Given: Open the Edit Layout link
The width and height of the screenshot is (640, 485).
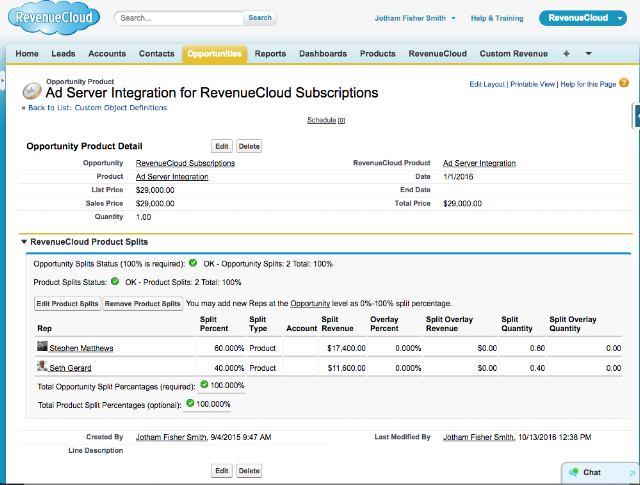Looking at the screenshot, I should [x=487, y=84].
